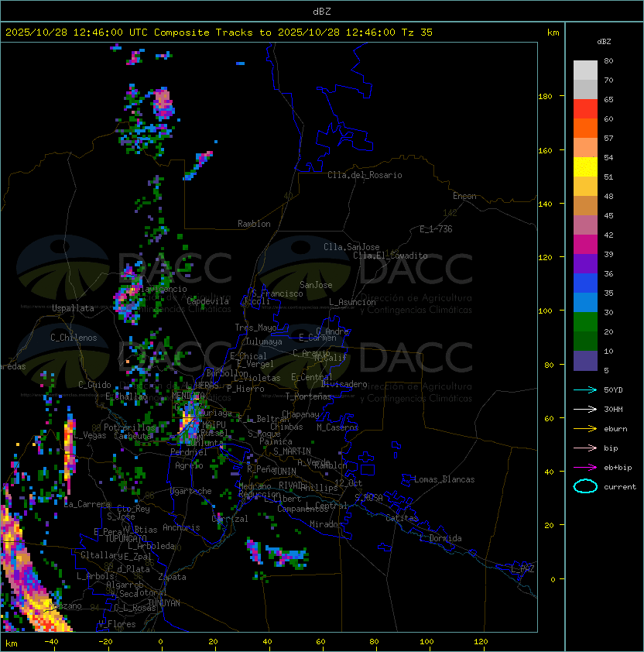Click the dBZ heading above the color scale
The width and height of the screenshot is (644, 652).
(x=604, y=42)
